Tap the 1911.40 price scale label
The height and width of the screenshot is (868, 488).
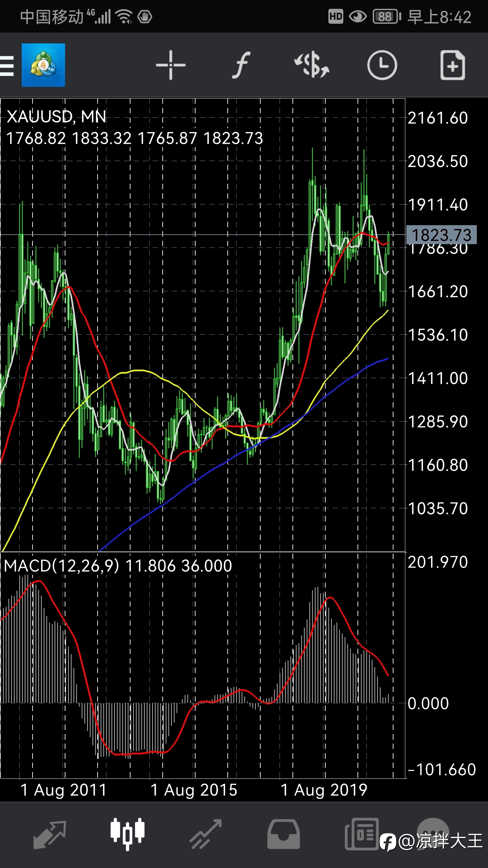point(438,205)
